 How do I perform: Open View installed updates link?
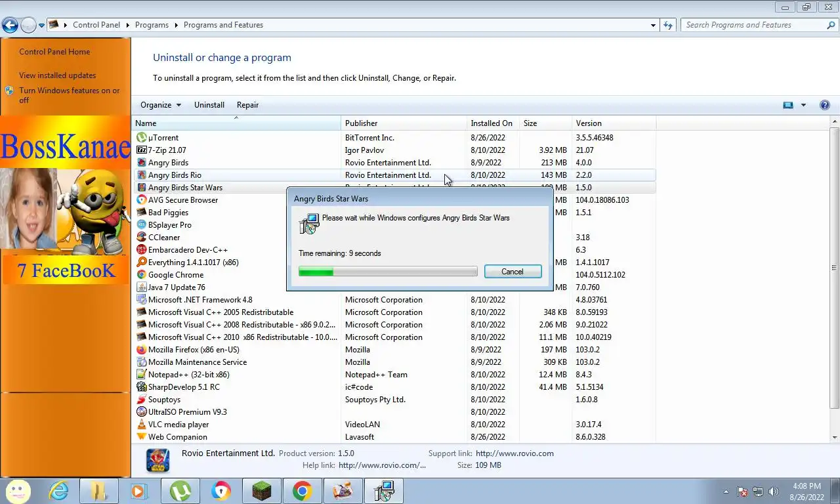[x=57, y=75]
